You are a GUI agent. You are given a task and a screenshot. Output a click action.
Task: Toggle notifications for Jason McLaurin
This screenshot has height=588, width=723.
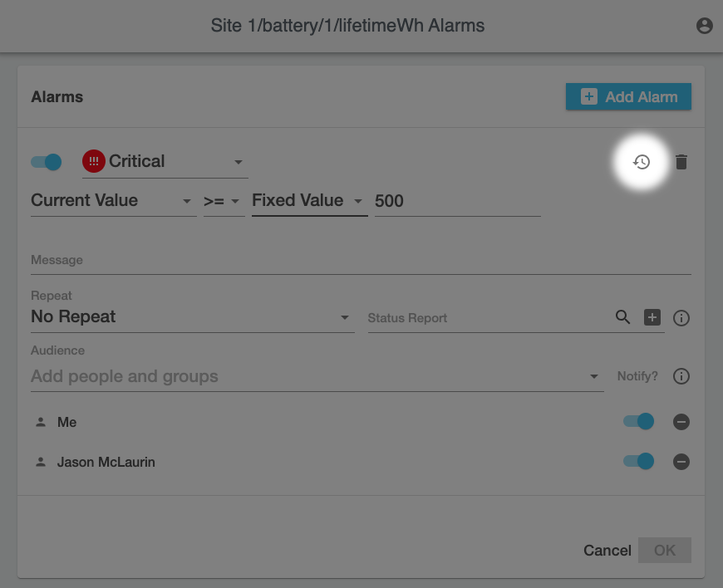click(638, 462)
